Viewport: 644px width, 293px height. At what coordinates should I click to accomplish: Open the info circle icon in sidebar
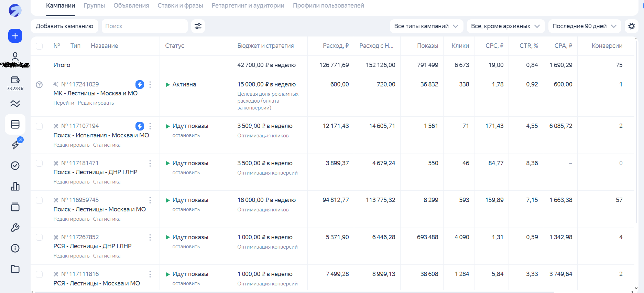click(x=15, y=248)
